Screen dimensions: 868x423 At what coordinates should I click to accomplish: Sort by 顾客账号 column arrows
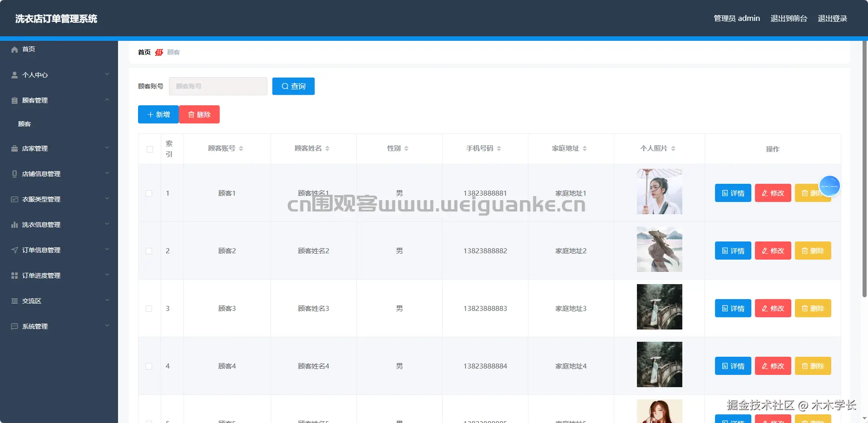241,148
